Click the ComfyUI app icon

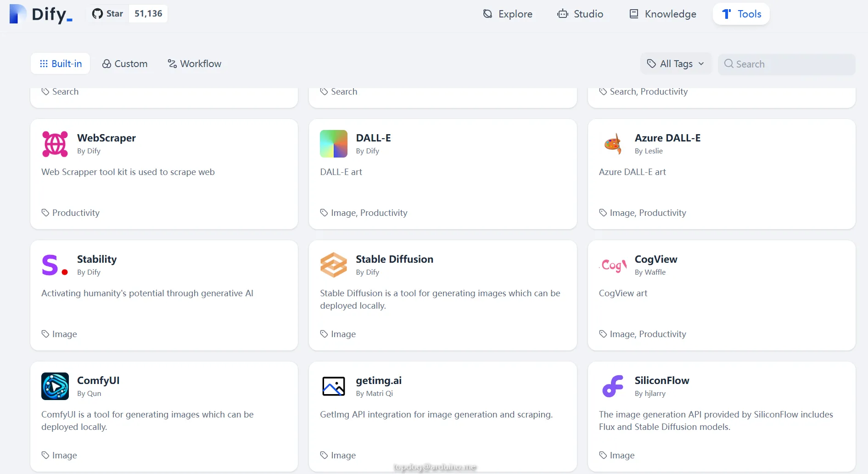[x=55, y=386]
